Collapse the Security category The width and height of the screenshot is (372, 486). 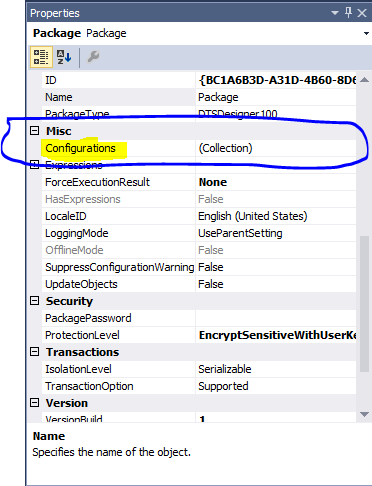coord(35,301)
